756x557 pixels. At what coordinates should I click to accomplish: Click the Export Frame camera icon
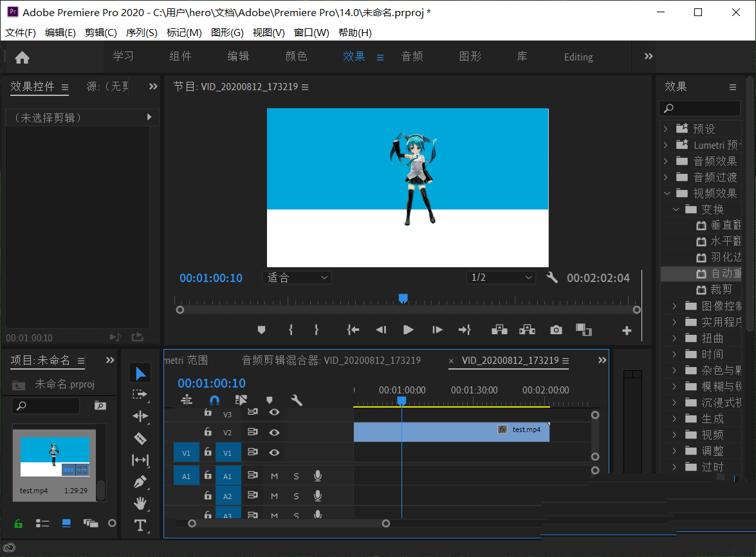click(556, 330)
